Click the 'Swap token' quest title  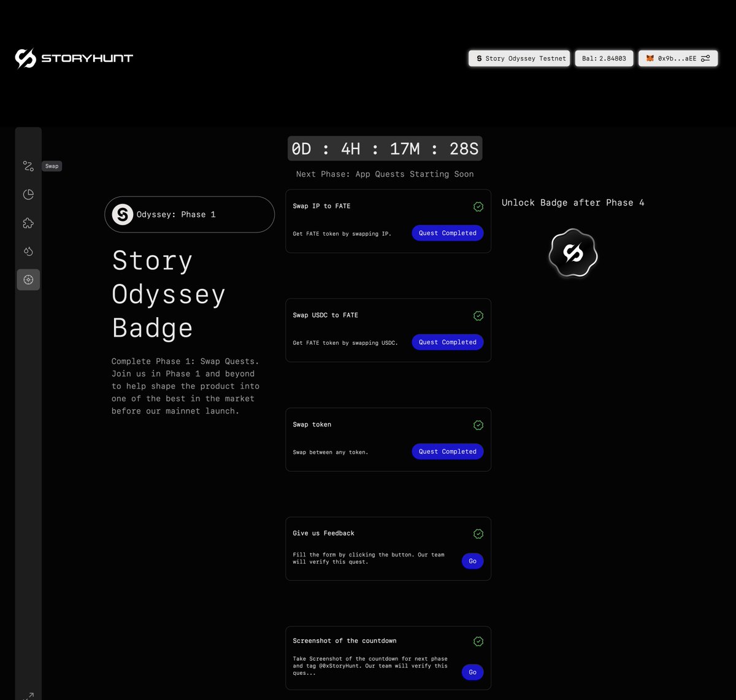coord(312,425)
